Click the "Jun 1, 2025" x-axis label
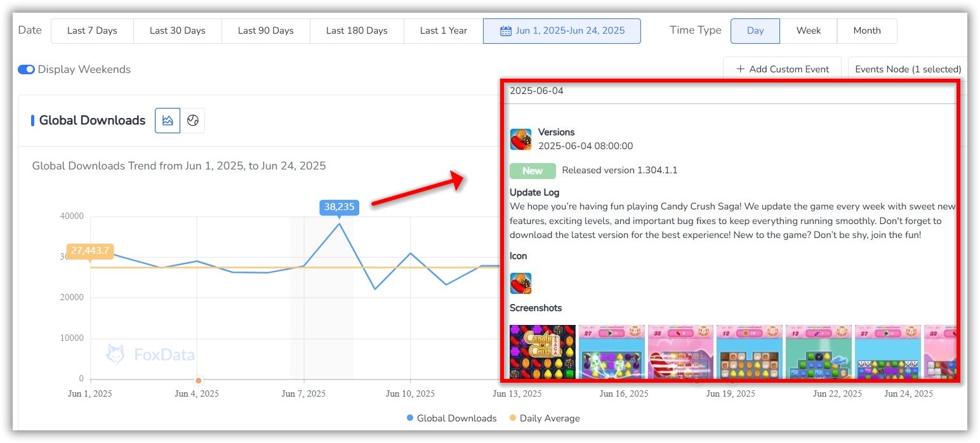 click(90, 393)
